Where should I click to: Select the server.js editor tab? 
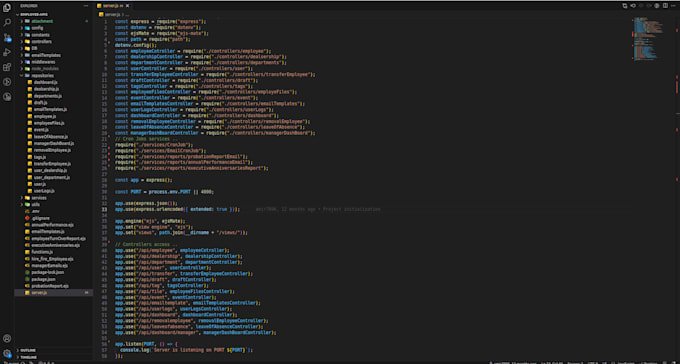tap(113, 6)
